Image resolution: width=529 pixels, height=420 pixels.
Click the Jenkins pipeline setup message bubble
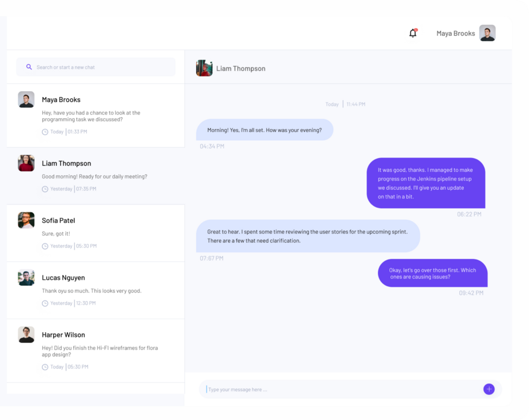[426, 183]
